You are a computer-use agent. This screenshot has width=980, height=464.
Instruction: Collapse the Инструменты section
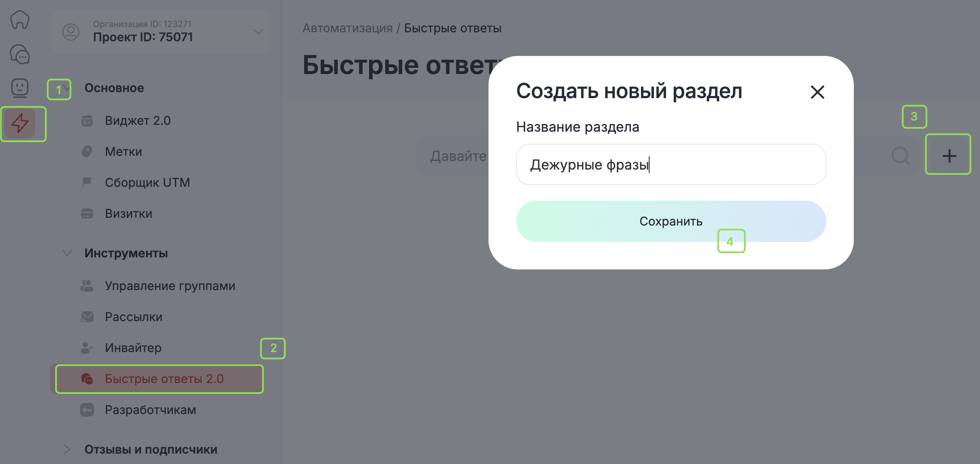(x=67, y=253)
